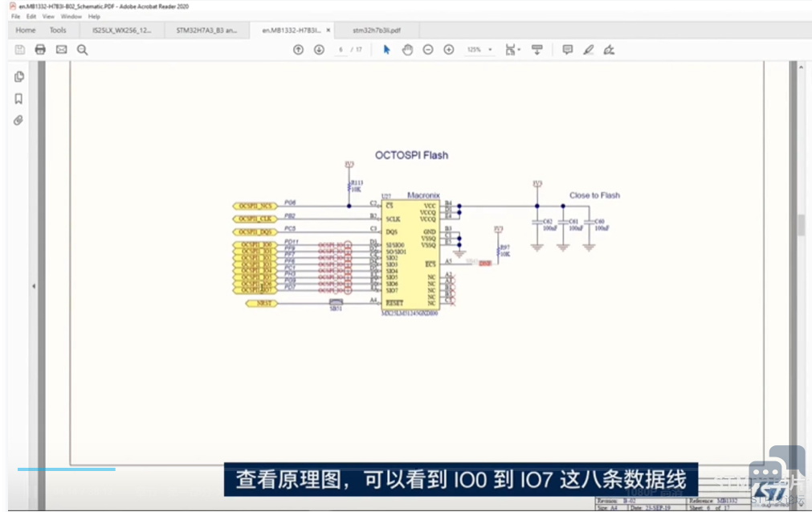Click the Macronix chip label
This screenshot has height=512, width=812.
tap(423, 195)
